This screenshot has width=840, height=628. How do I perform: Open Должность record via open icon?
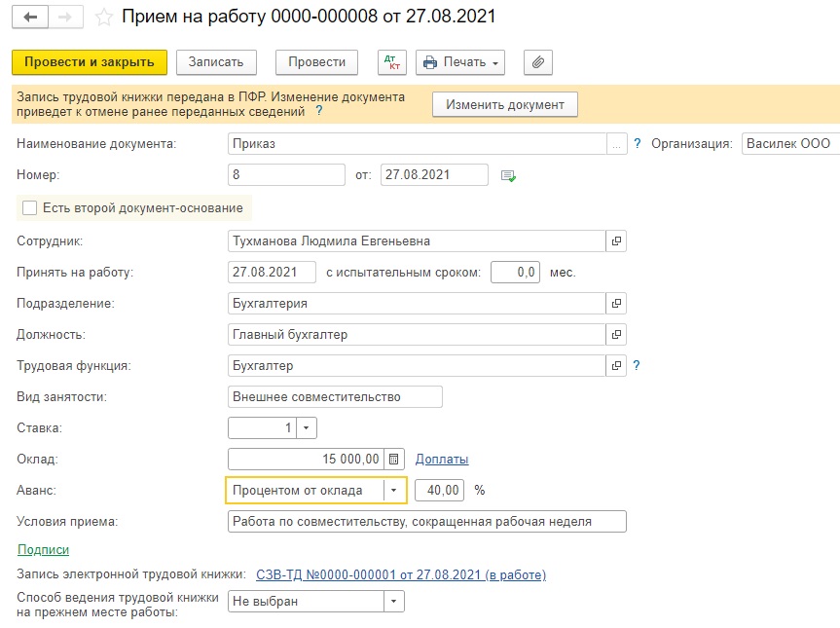616,334
